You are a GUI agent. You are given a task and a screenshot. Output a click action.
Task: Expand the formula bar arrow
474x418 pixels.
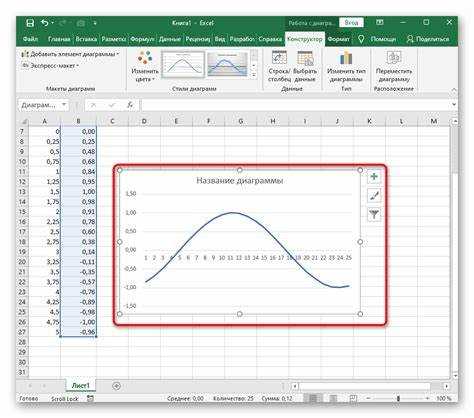pyautogui.click(x=454, y=105)
